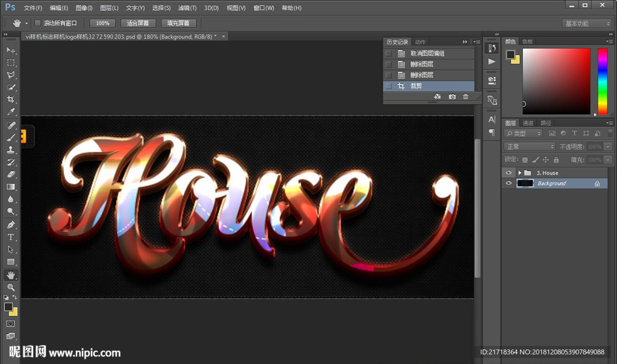Create a new snapshot with camera icon

(452, 97)
